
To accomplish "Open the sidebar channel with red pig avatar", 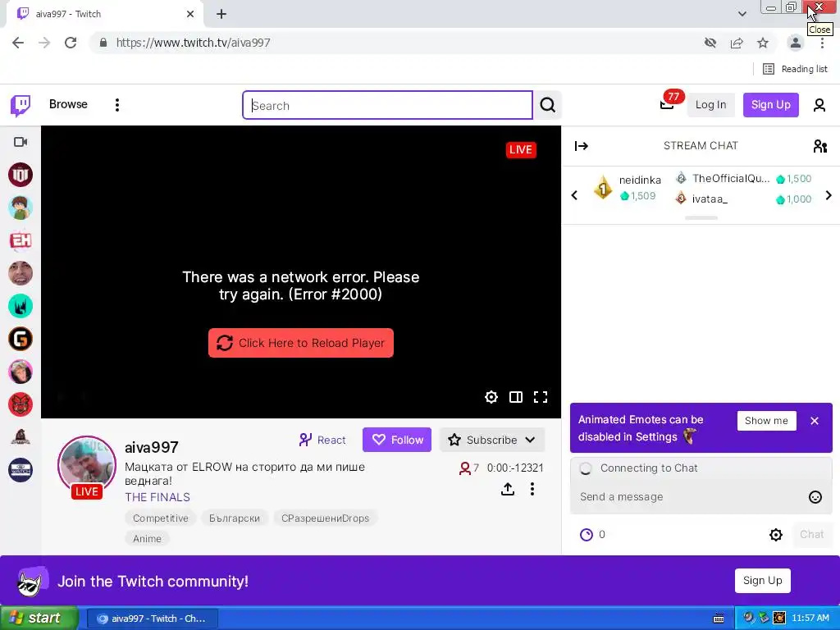I will point(21,404).
